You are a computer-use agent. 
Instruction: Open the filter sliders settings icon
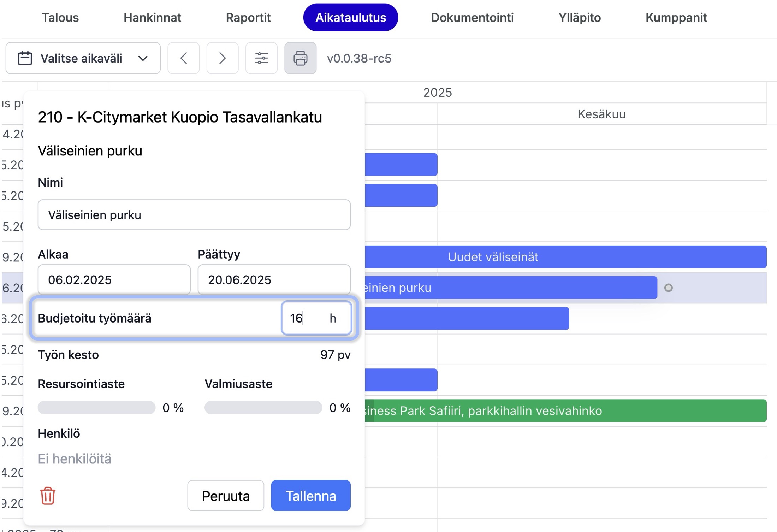click(x=261, y=58)
